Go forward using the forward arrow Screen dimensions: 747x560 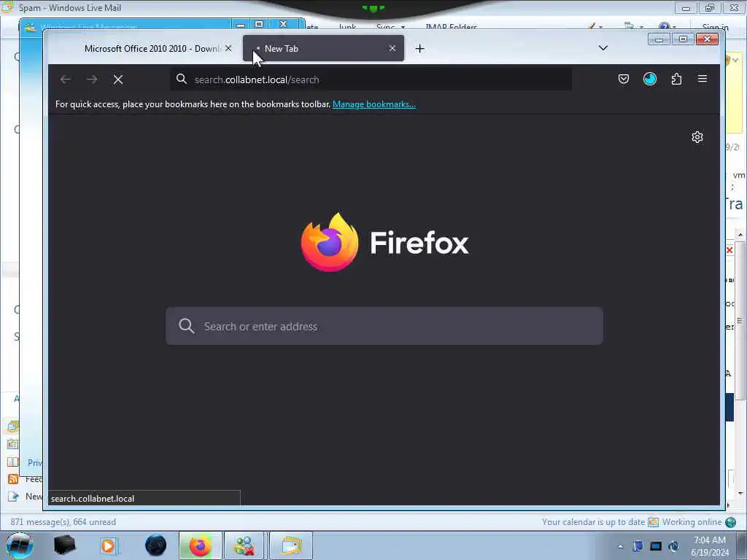coord(92,79)
